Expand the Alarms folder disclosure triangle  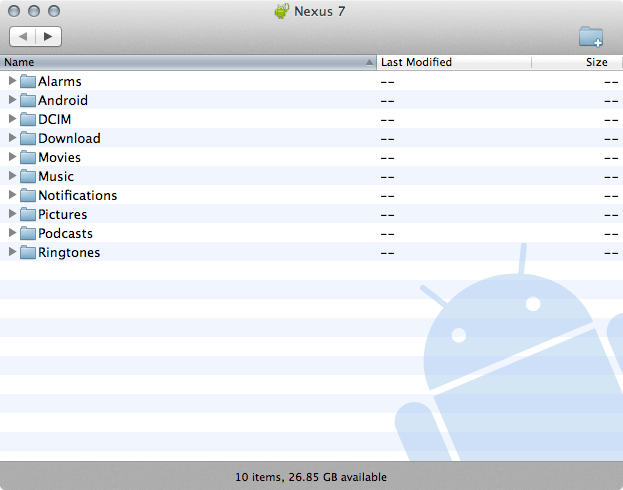tap(12, 81)
